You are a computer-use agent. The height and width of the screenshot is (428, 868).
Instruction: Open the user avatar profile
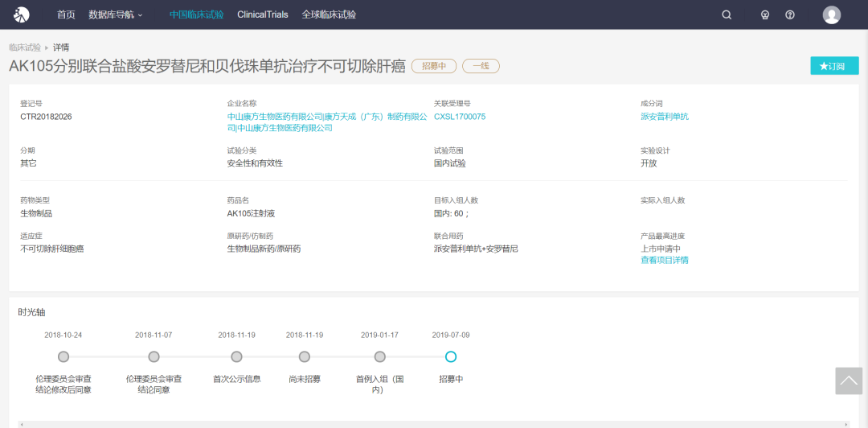[832, 15]
